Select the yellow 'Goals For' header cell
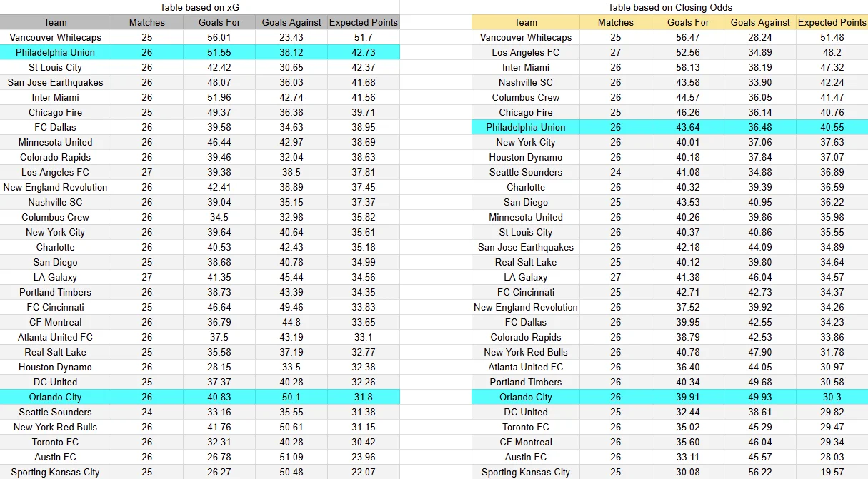Image resolution: width=868 pixels, height=479 pixels. click(687, 22)
